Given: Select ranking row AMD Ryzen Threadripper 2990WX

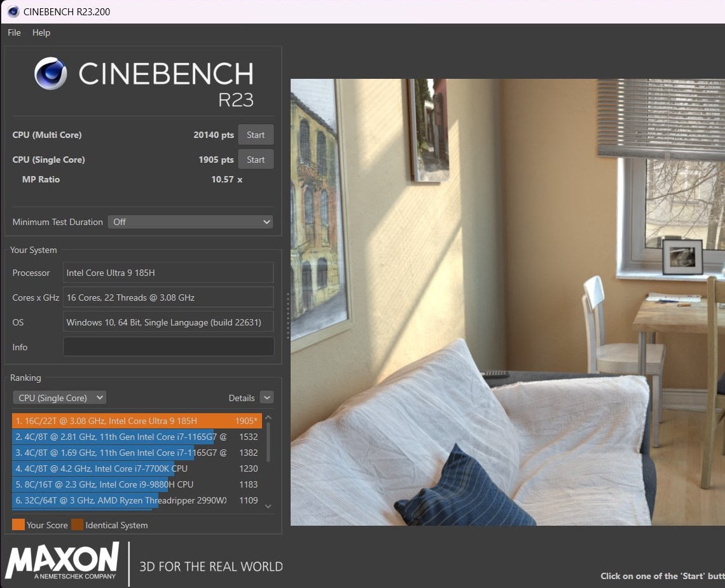Looking at the screenshot, I should [x=137, y=500].
